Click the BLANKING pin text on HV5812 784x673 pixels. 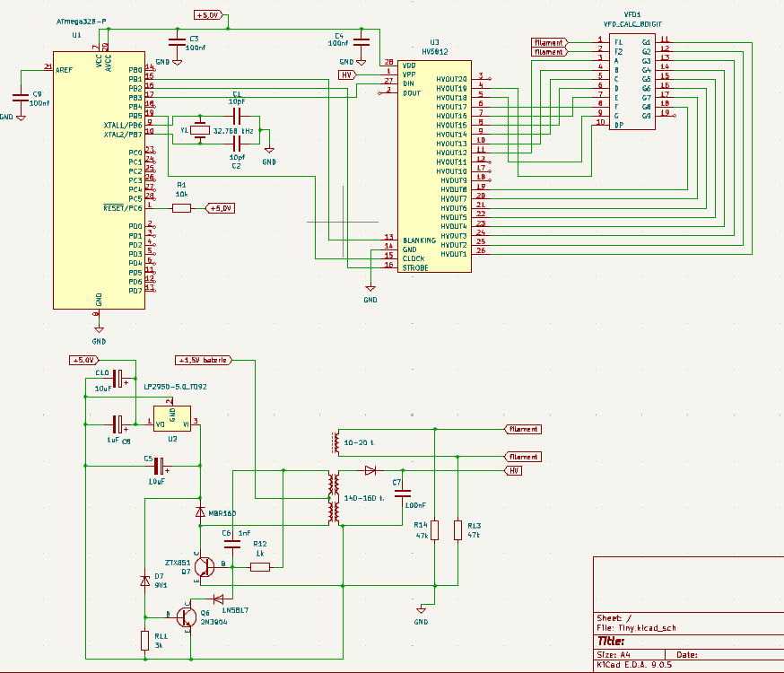pyautogui.click(x=419, y=240)
